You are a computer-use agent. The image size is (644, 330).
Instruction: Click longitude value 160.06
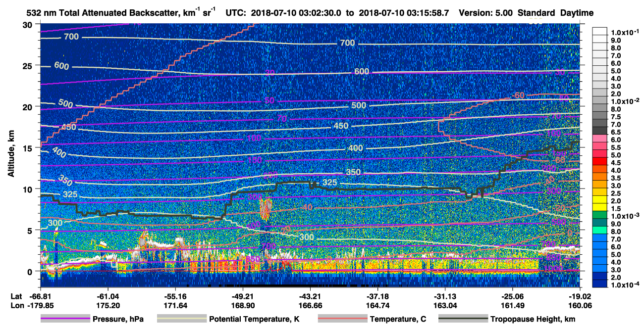point(580,305)
